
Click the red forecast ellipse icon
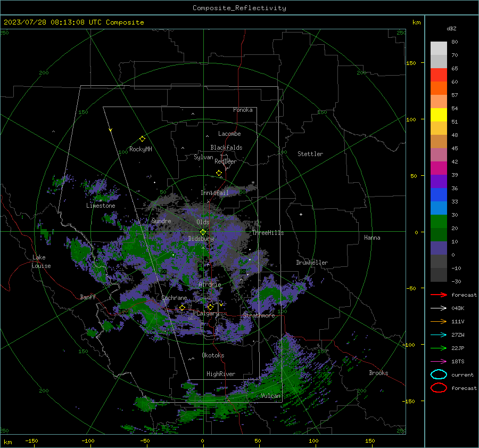tap(439, 388)
